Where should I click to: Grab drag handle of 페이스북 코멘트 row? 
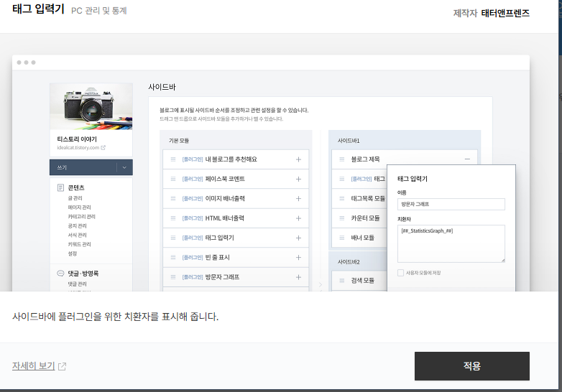click(173, 179)
